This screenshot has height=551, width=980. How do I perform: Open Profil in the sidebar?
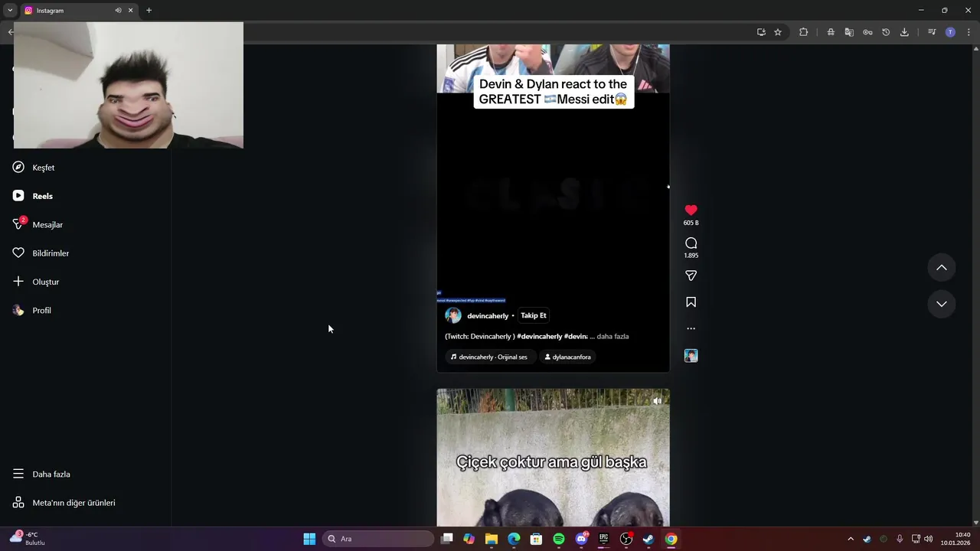point(32,311)
